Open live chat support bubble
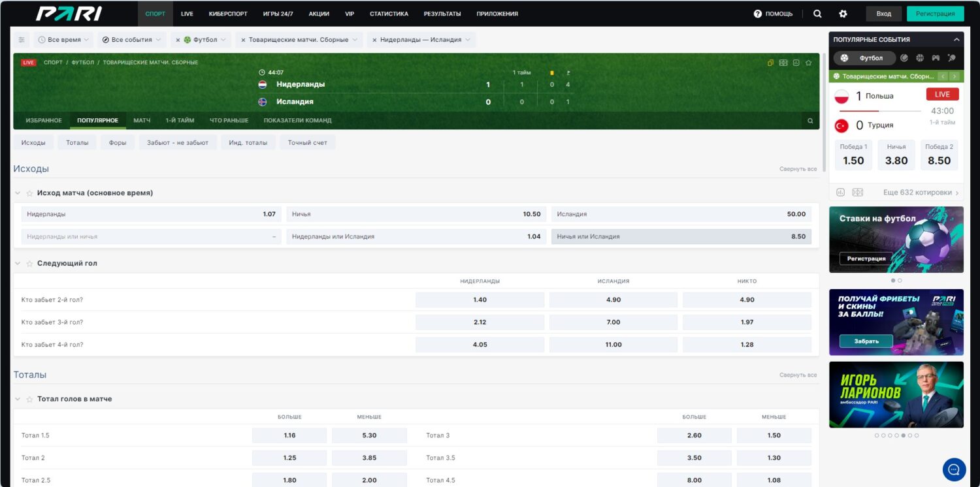The width and height of the screenshot is (980, 487). click(x=954, y=469)
